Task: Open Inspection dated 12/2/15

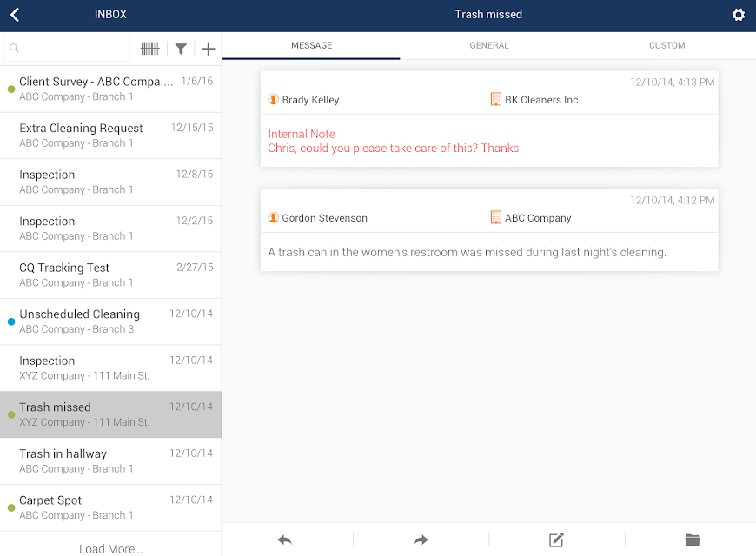Action: coord(111,228)
